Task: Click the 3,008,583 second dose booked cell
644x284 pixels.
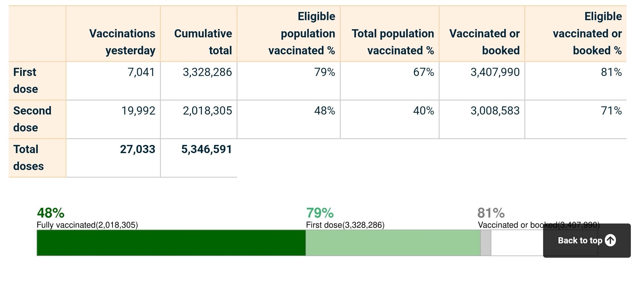Action: click(x=495, y=111)
